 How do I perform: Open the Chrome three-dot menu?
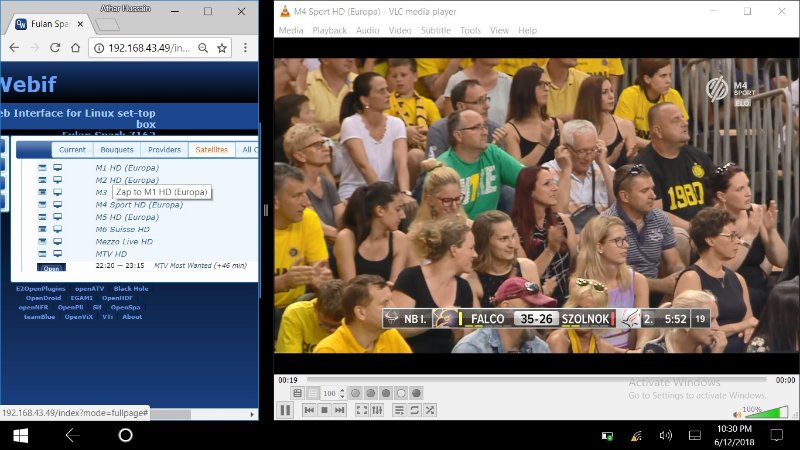pyautogui.click(x=245, y=48)
